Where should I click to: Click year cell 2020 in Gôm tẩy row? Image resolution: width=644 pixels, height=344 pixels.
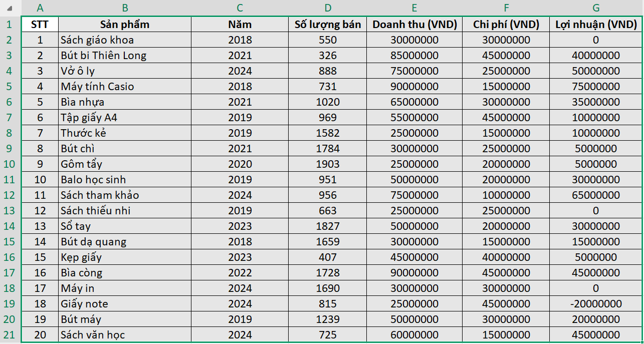point(240,164)
